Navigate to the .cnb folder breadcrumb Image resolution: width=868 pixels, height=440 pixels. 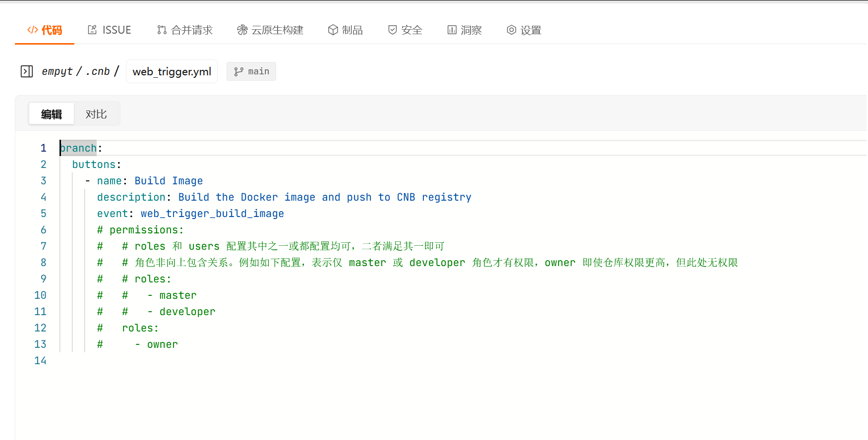tap(98, 71)
